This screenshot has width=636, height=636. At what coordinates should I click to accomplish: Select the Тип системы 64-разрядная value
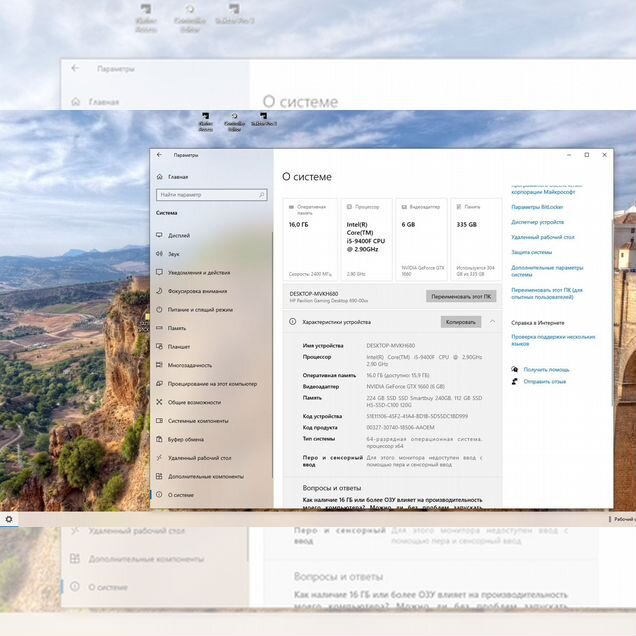click(424, 442)
